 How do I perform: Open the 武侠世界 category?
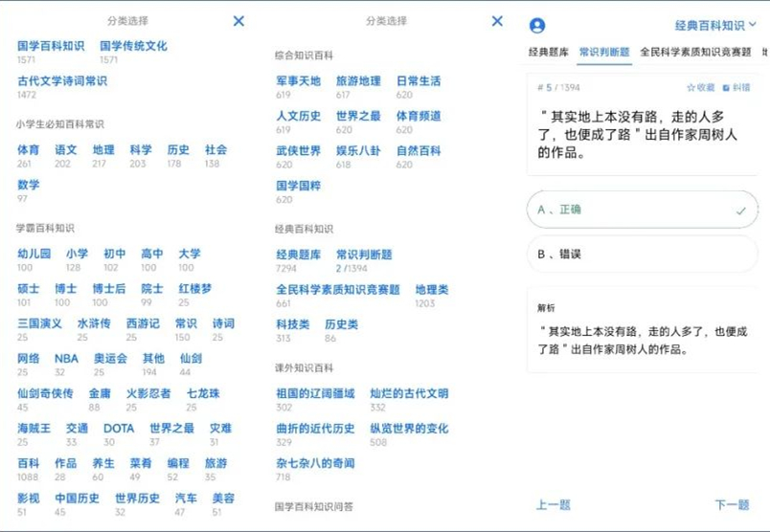[298, 150]
